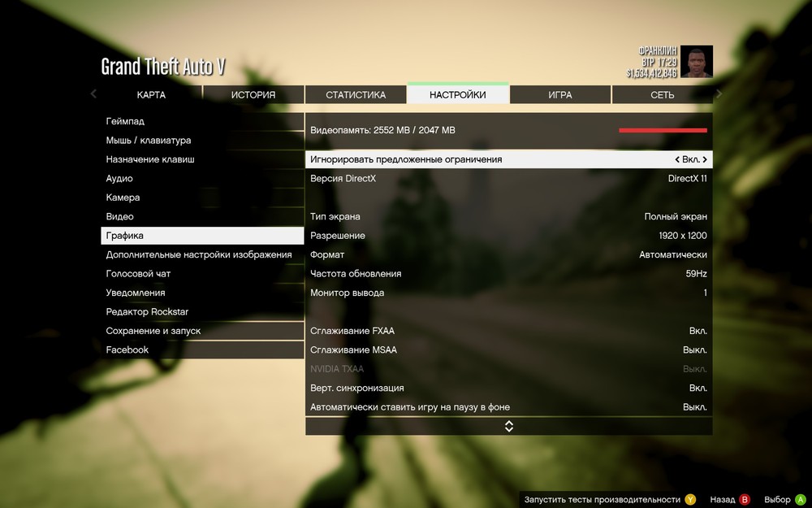Select the Аудио category
Image resolution: width=812 pixels, height=508 pixels.
coord(202,178)
